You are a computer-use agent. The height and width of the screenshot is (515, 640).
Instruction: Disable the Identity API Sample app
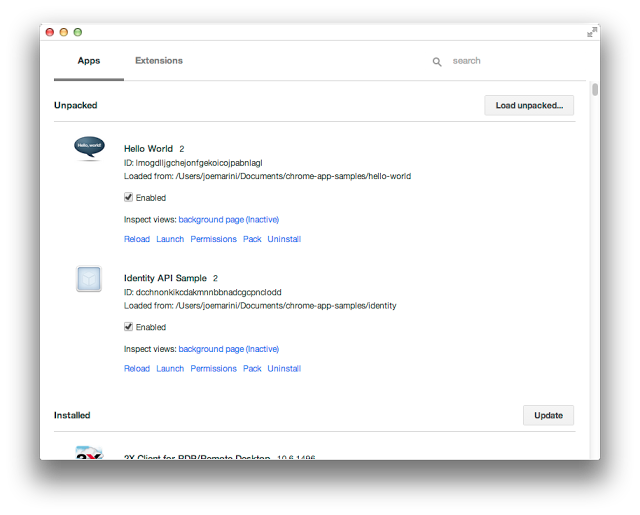pos(128,327)
